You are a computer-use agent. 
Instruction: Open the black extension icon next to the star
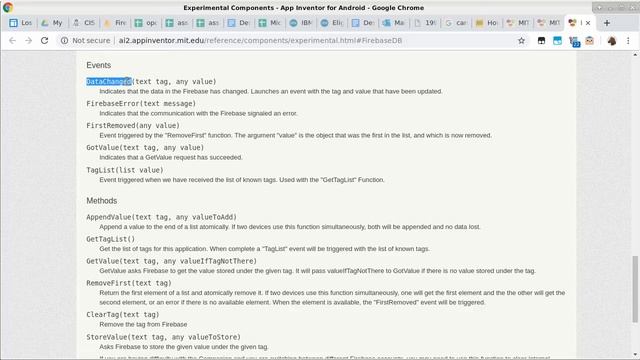[x=541, y=40]
